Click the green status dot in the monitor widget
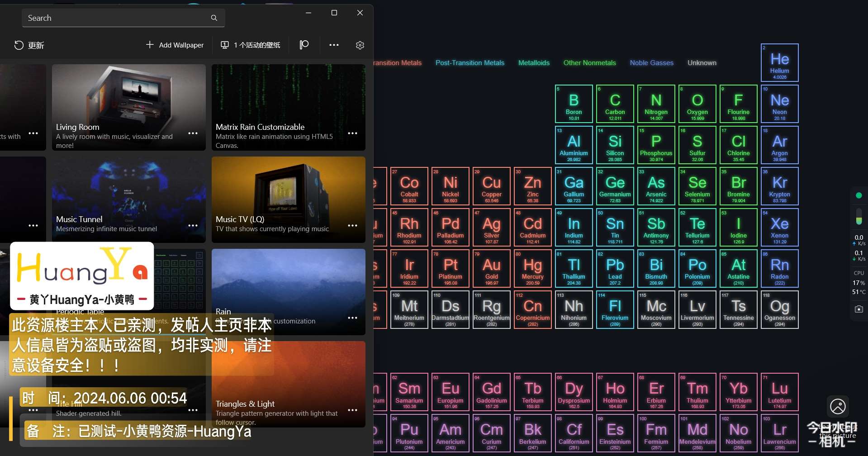The width and height of the screenshot is (868, 456). coord(859,195)
